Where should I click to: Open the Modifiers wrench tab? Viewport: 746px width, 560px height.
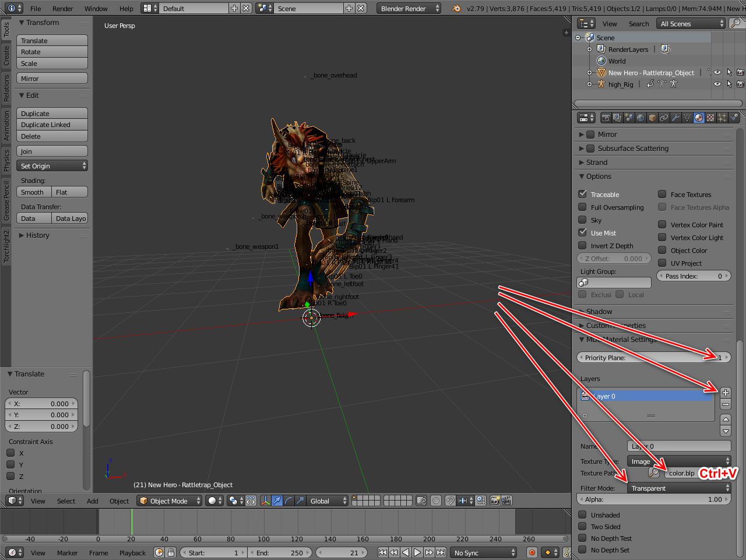pyautogui.click(x=675, y=118)
